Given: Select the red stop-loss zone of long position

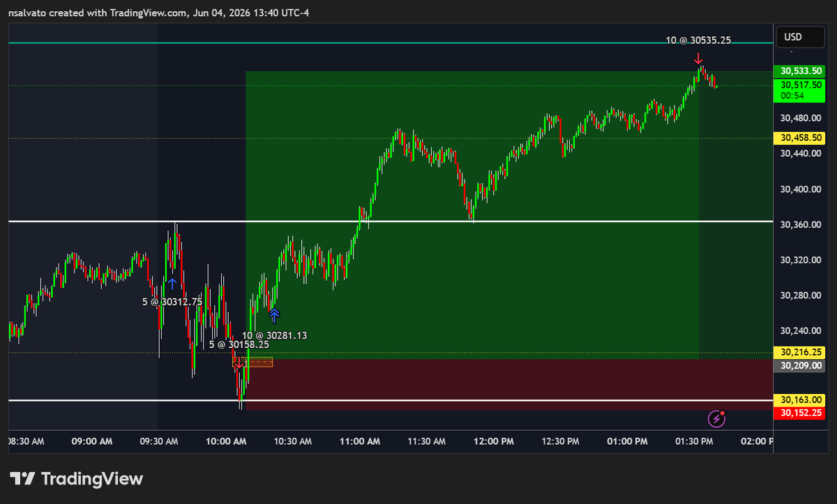Looking at the screenshot, I should tap(509, 385).
